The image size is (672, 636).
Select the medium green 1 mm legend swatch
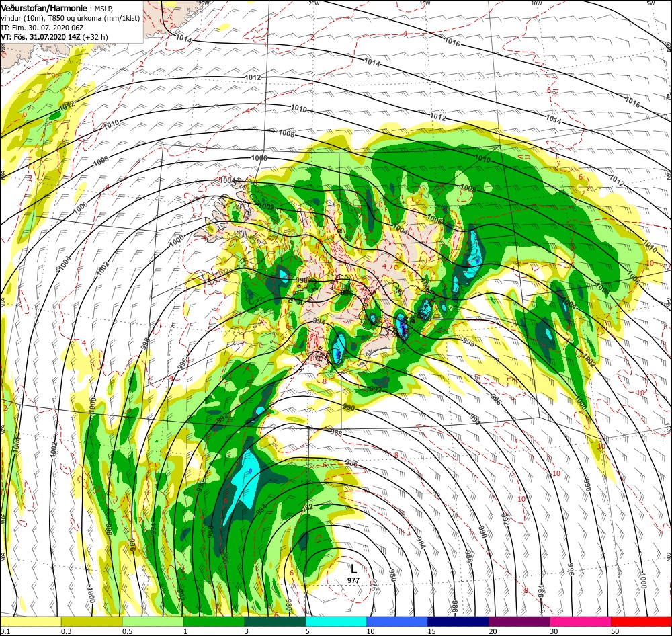pos(214,621)
